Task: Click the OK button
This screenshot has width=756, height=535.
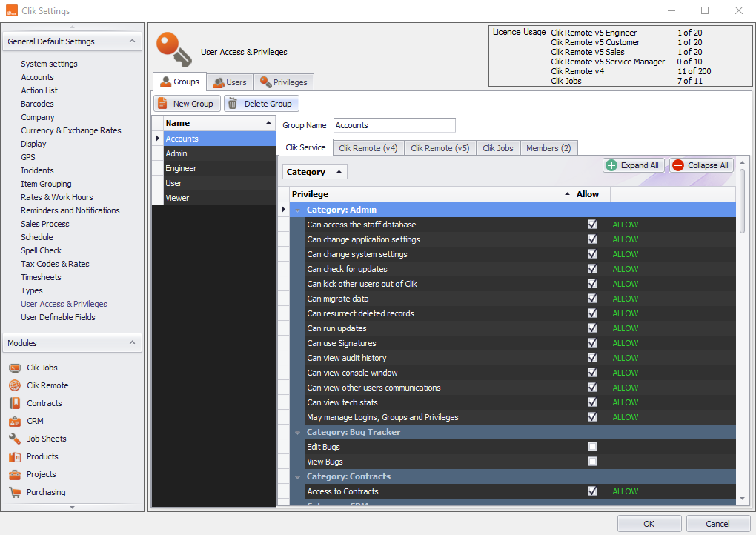Action: pos(649,524)
